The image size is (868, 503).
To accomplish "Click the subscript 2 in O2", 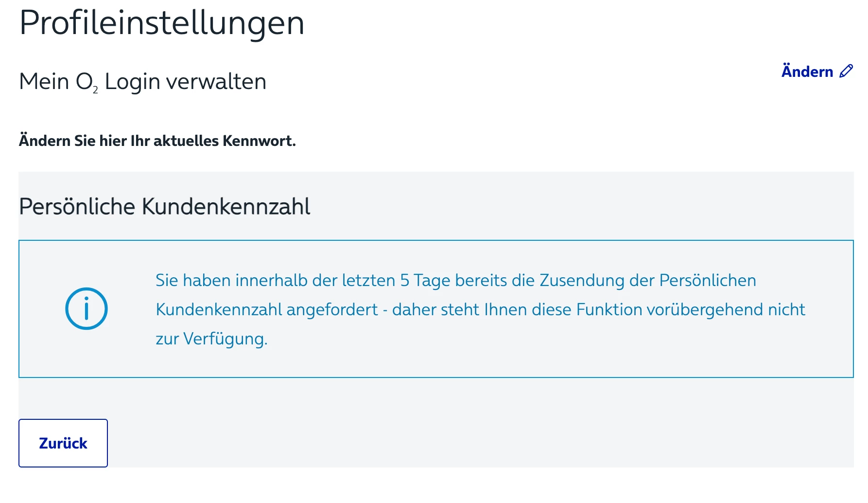I will 96,90.
